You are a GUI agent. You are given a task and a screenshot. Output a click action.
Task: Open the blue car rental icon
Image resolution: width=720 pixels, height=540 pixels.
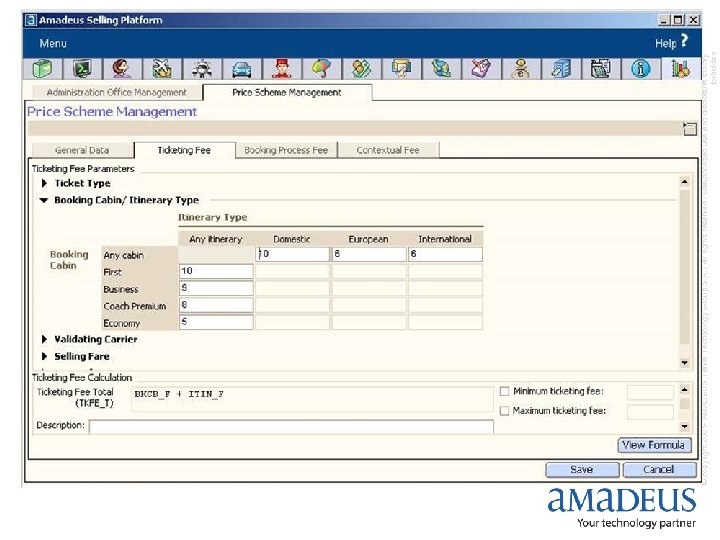coord(242,69)
